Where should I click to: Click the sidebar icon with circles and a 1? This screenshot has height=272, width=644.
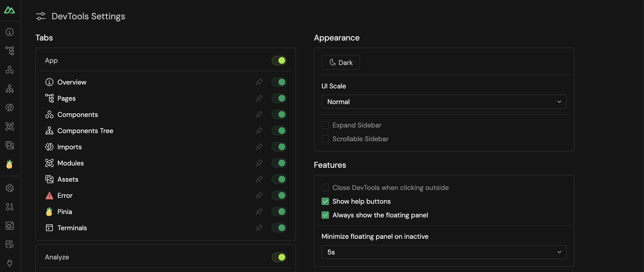point(9,207)
